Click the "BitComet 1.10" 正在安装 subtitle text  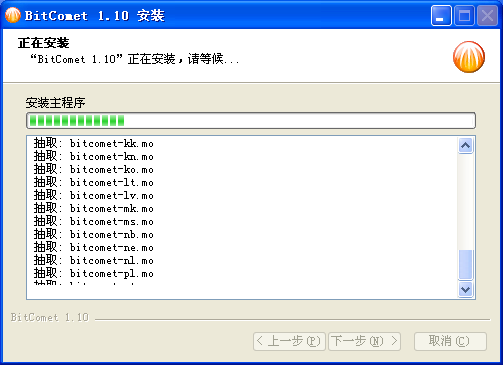[135, 59]
